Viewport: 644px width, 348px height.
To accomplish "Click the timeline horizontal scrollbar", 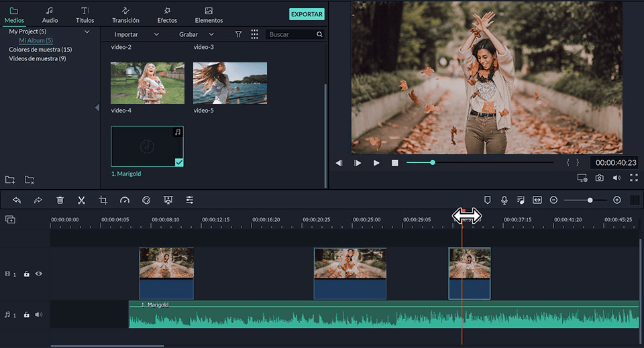I will (107, 346).
